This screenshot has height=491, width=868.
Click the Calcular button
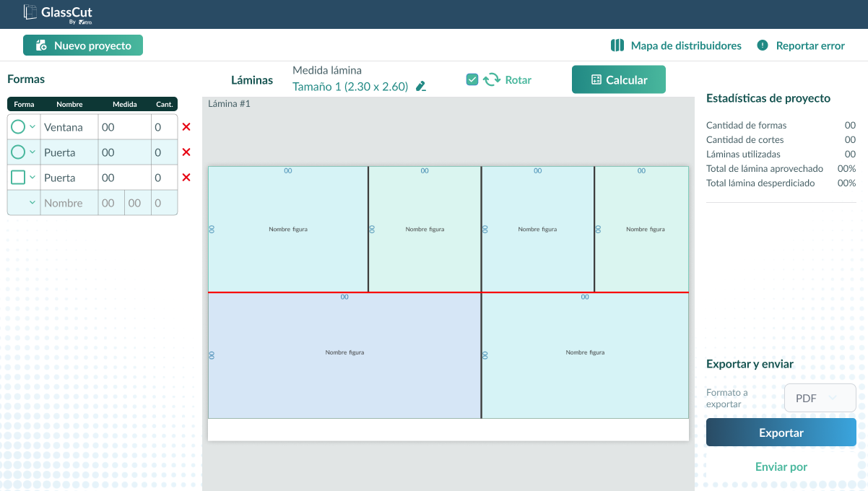click(x=619, y=79)
